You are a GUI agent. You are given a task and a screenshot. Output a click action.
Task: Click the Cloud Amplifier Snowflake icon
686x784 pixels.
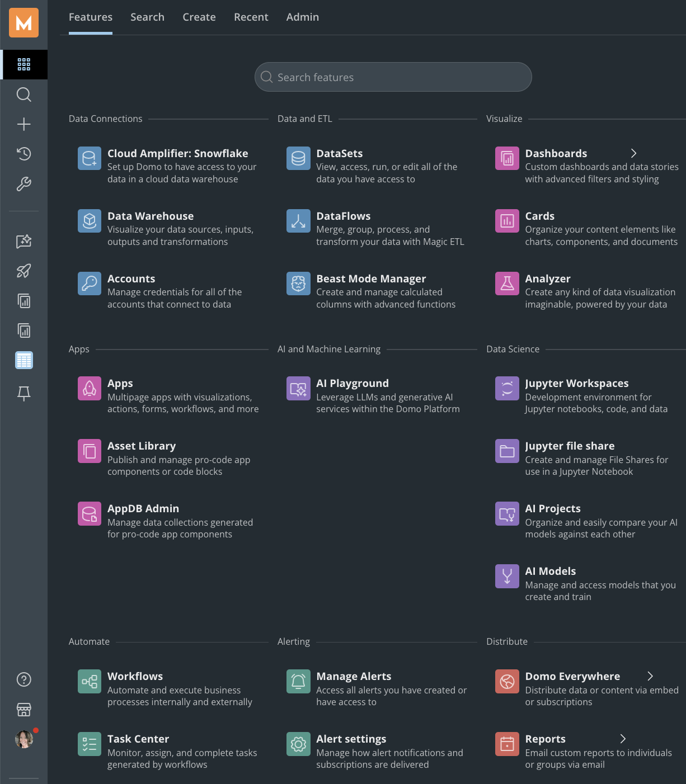pos(90,158)
